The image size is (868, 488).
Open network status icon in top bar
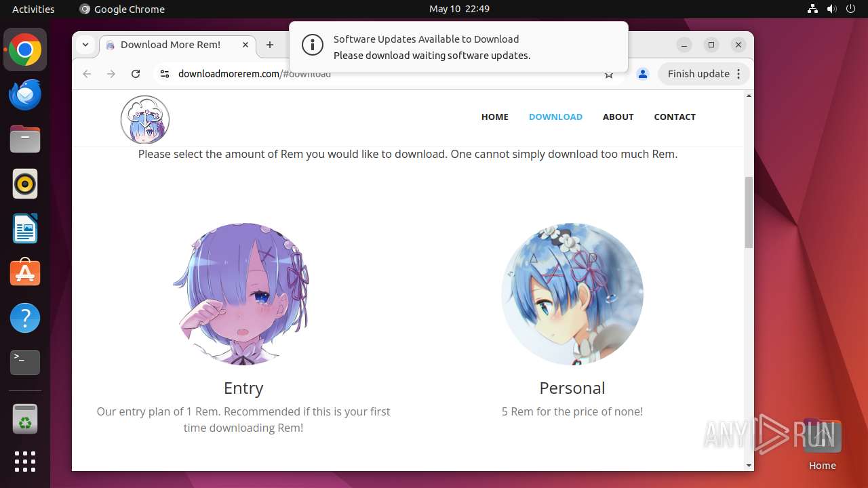click(x=813, y=9)
